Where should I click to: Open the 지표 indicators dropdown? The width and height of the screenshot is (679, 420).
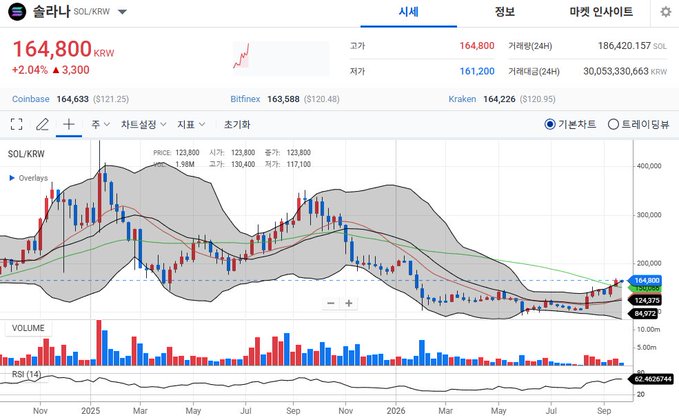[191, 124]
